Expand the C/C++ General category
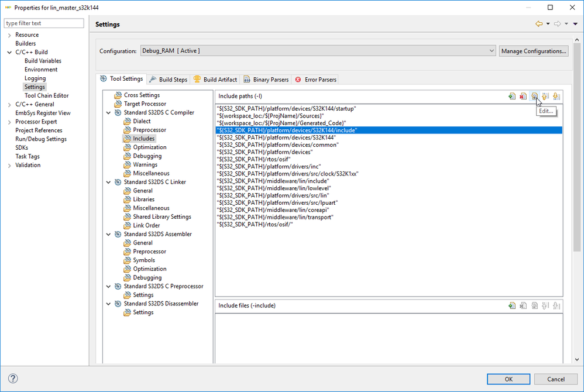This screenshot has height=392, width=584. coord(9,105)
